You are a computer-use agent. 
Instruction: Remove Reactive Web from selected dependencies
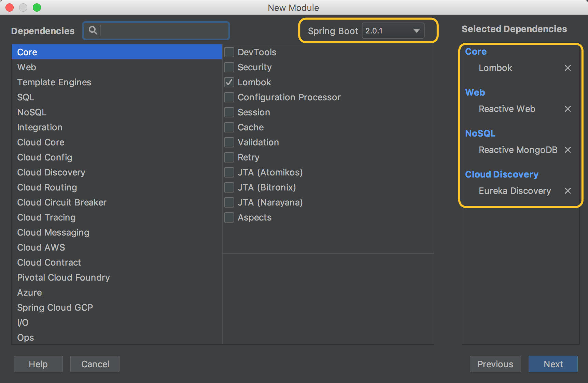568,109
